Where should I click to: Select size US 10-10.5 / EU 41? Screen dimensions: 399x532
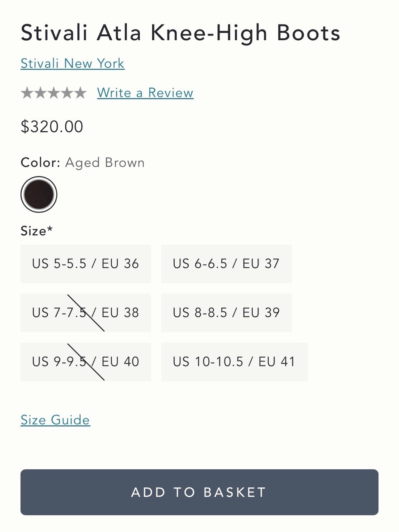(235, 362)
